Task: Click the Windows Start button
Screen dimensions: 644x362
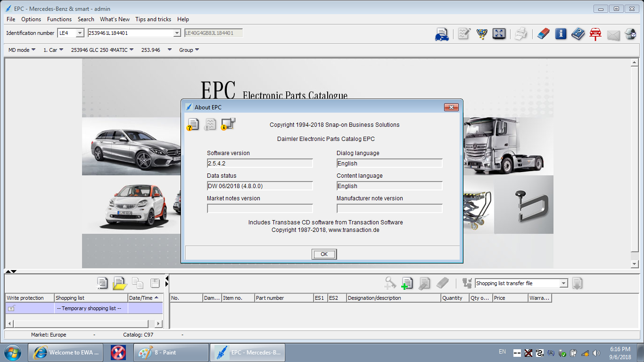Action: tap(12, 352)
